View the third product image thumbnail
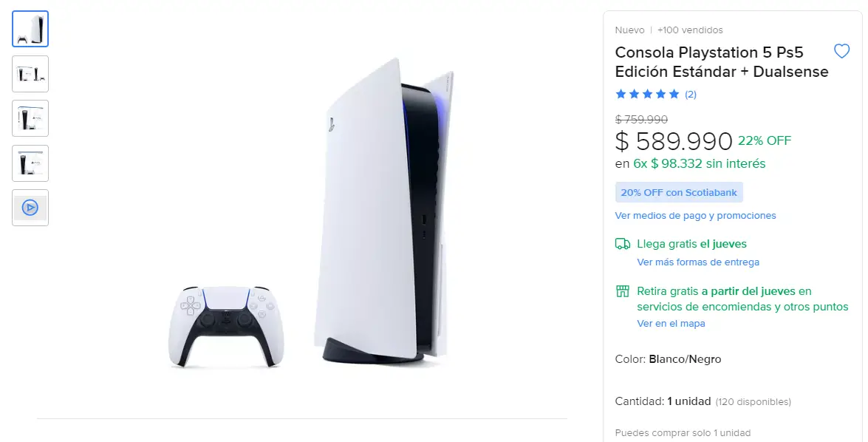Screen dimensions: 868x442 (x=30, y=118)
